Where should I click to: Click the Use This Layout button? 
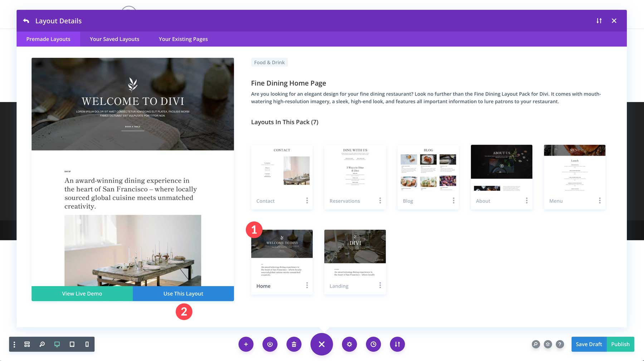coord(183,293)
